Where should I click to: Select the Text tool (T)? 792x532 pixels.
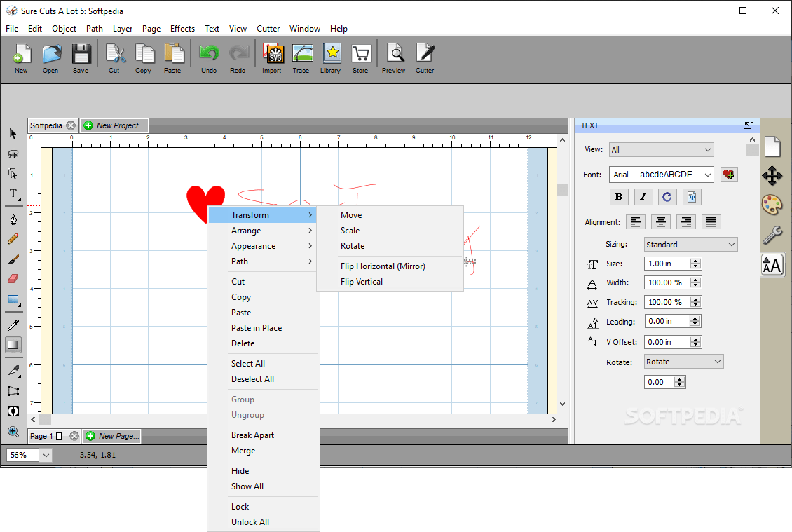click(x=13, y=195)
